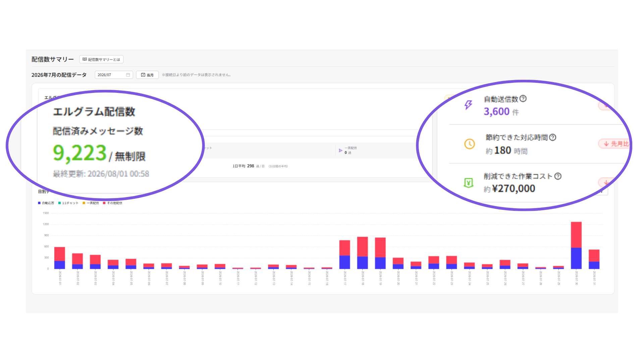This screenshot has height=362, width=644.
Task: Click the 約 180 時間 saved time value
Action: click(506, 150)
